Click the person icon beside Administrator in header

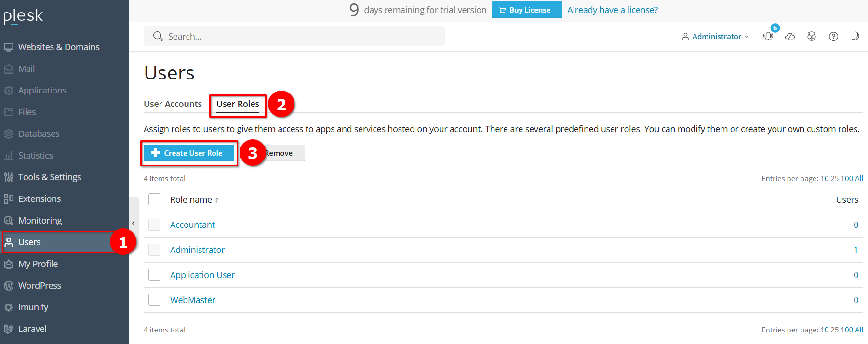[x=685, y=37]
